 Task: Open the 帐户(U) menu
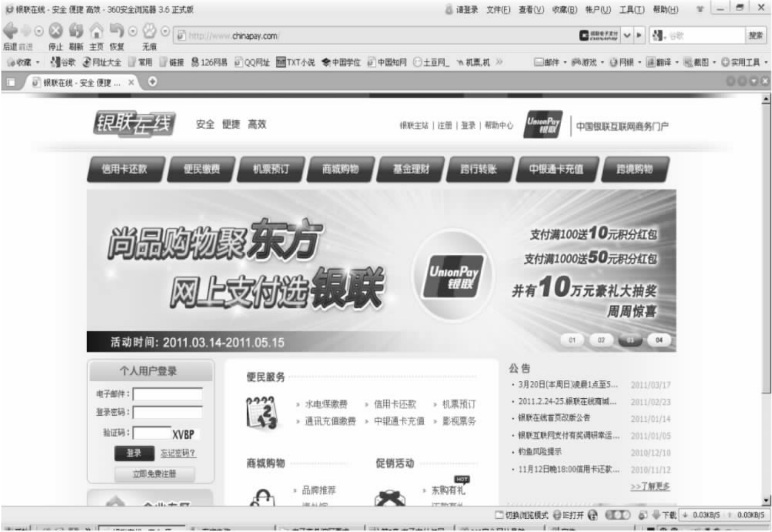click(598, 9)
